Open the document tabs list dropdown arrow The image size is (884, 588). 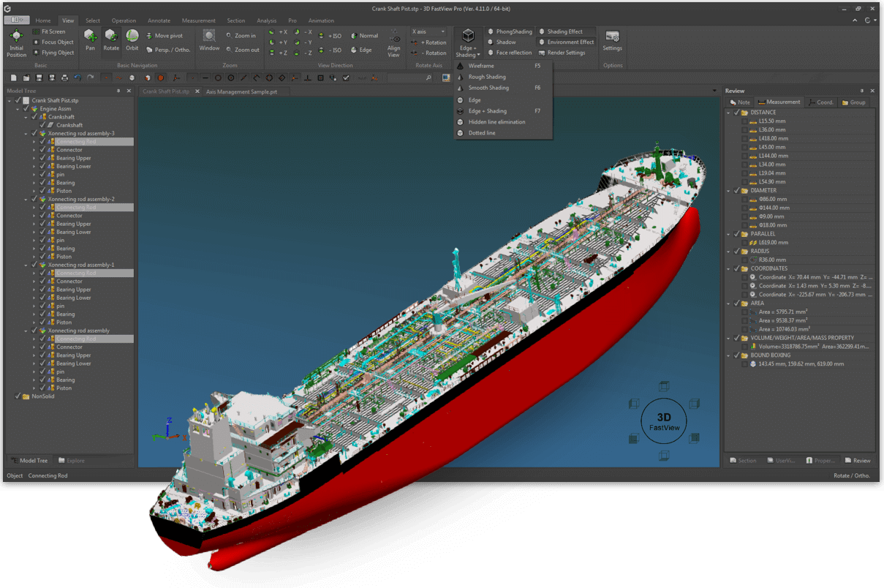(x=715, y=91)
